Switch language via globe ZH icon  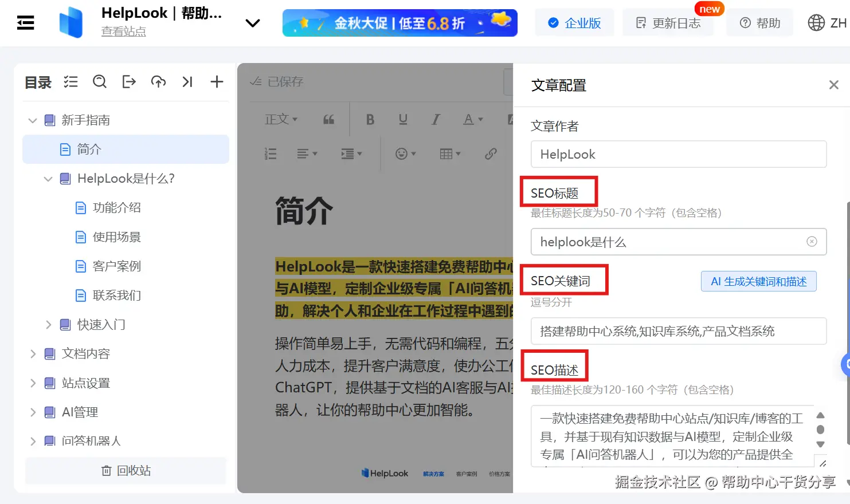click(x=827, y=23)
